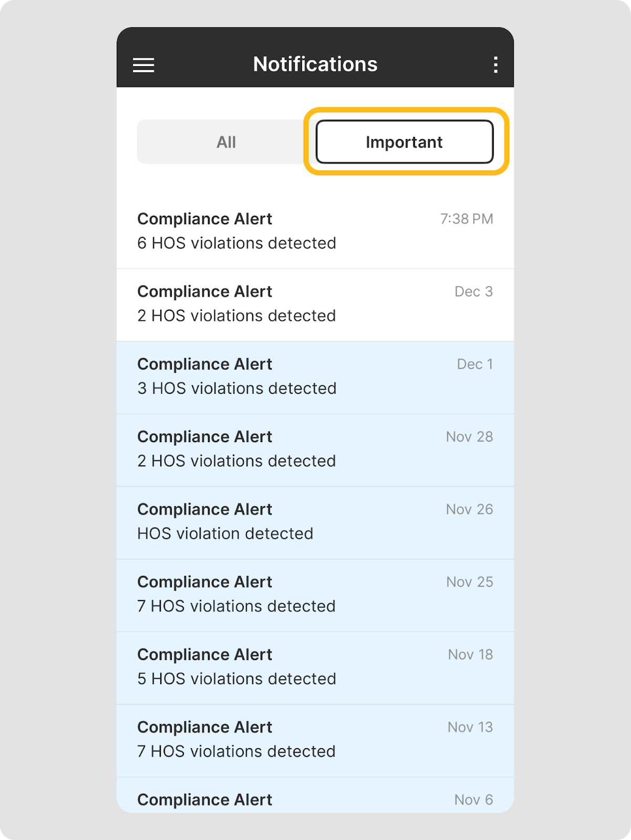The height and width of the screenshot is (840, 631).
Task: Open the three-dot more options menu
Action: (x=495, y=65)
